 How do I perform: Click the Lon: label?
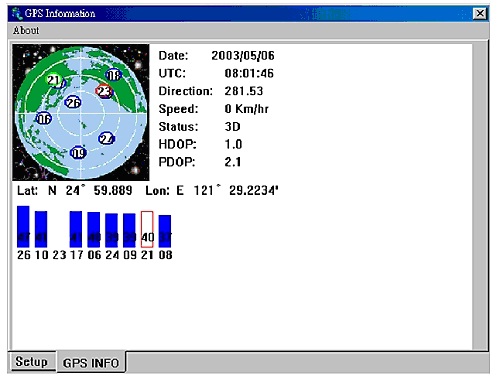(x=157, y=191)
